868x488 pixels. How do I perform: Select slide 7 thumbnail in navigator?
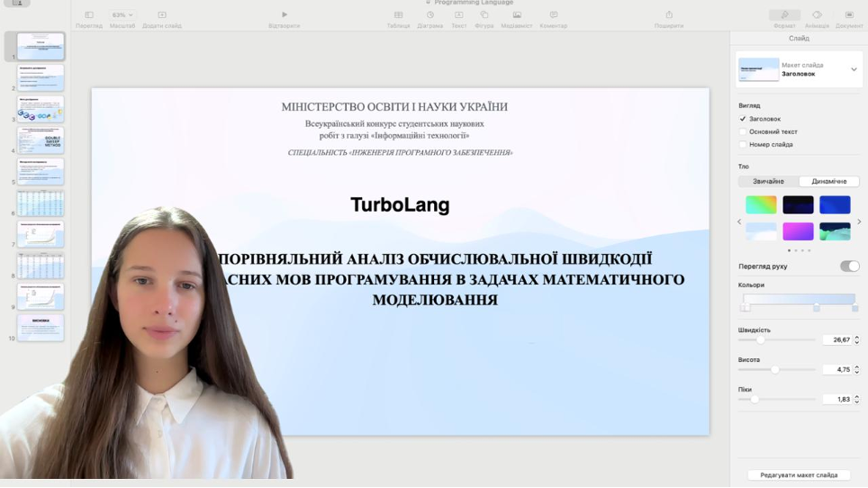point(41,234)
